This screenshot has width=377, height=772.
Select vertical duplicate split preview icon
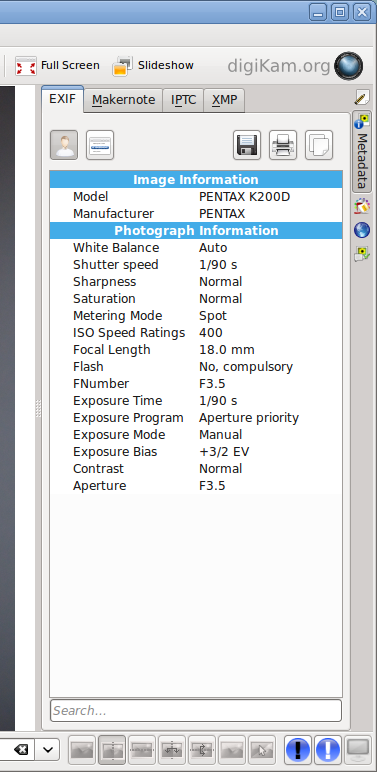pyautogui.click(x=172, y=750)
